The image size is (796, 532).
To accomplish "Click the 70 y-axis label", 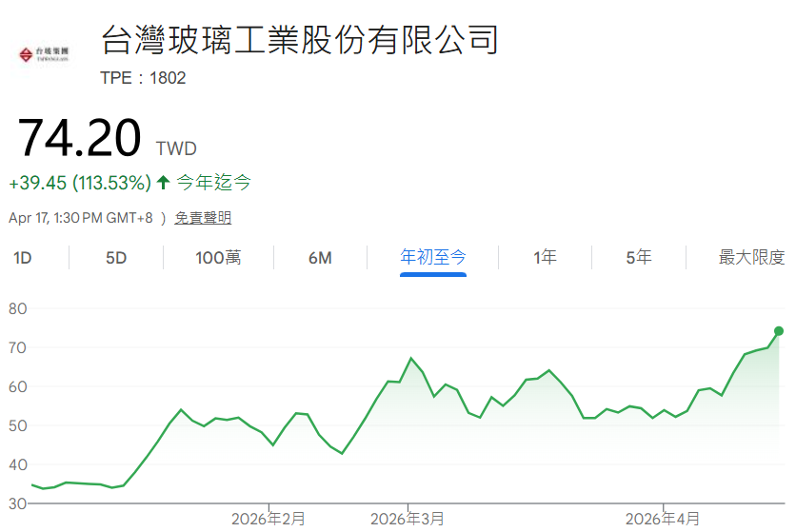I will [x=17, y=347].
